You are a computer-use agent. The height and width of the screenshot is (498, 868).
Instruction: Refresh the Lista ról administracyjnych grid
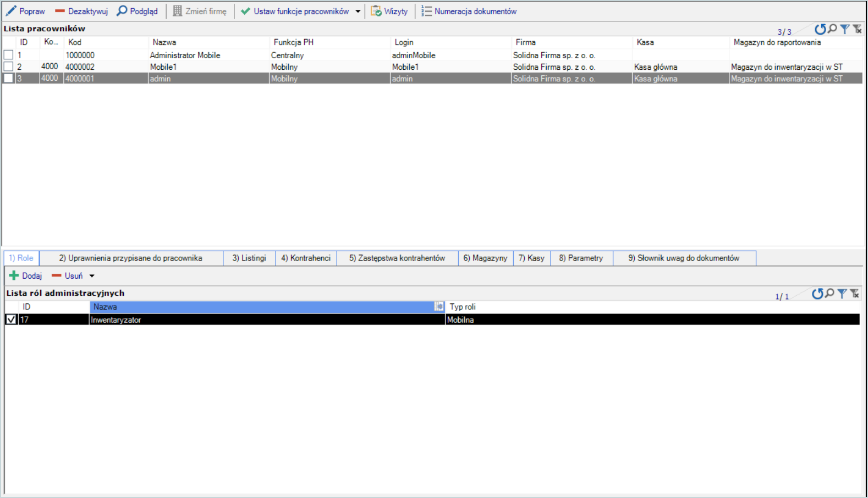(817, 294)
